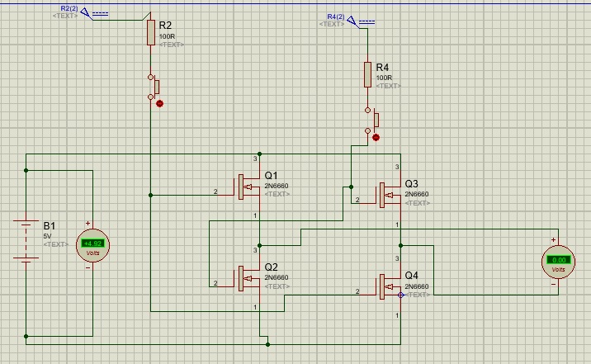Click the R2(2) voltage probe arrow

pyautogui.click(x=87, y=13)
